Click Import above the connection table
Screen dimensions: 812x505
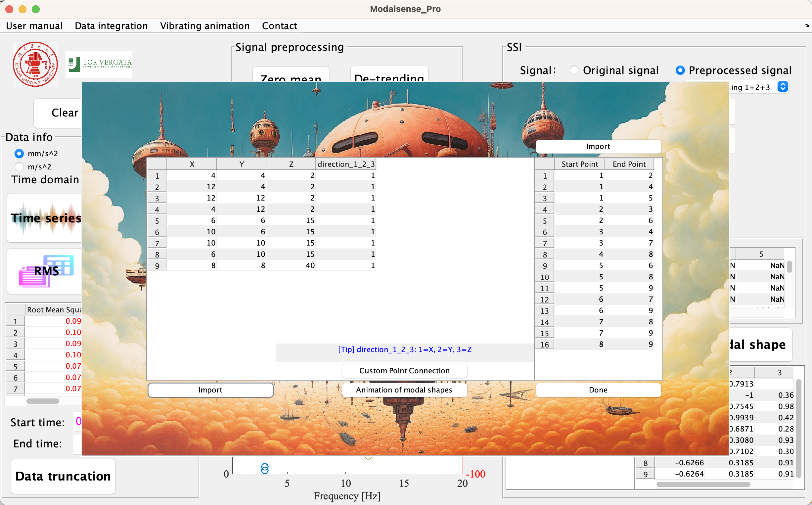[x=598, y=146]
